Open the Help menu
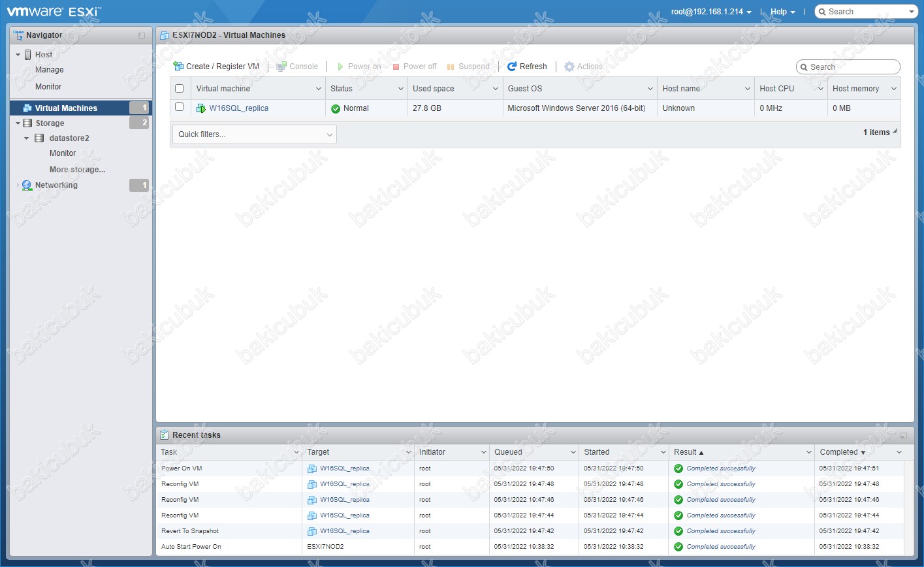This screenshot has height=567, width=924. 782,12
